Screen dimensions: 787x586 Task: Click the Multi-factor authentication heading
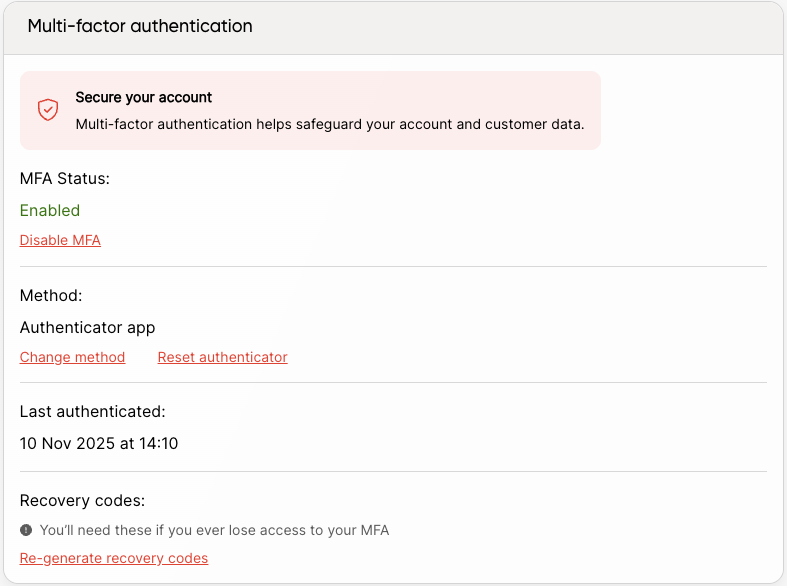pos(140,26)
